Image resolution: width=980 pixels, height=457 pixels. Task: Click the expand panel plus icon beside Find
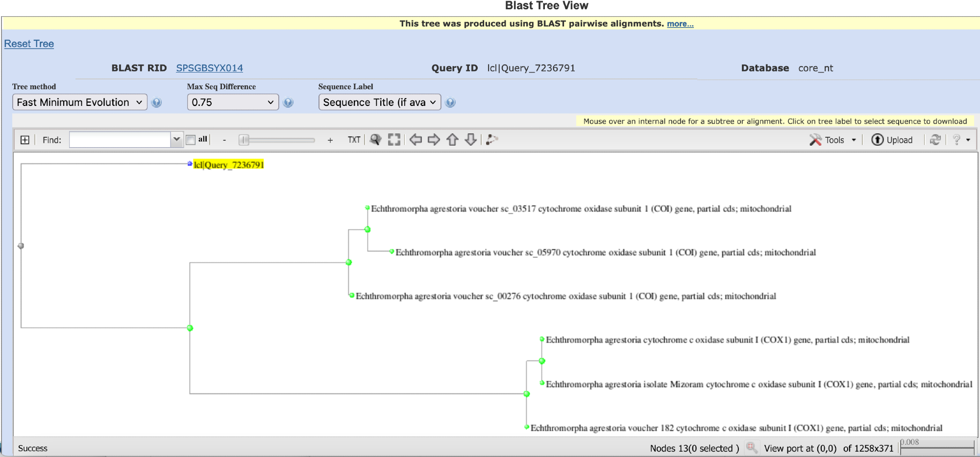[x=24, y=140]
